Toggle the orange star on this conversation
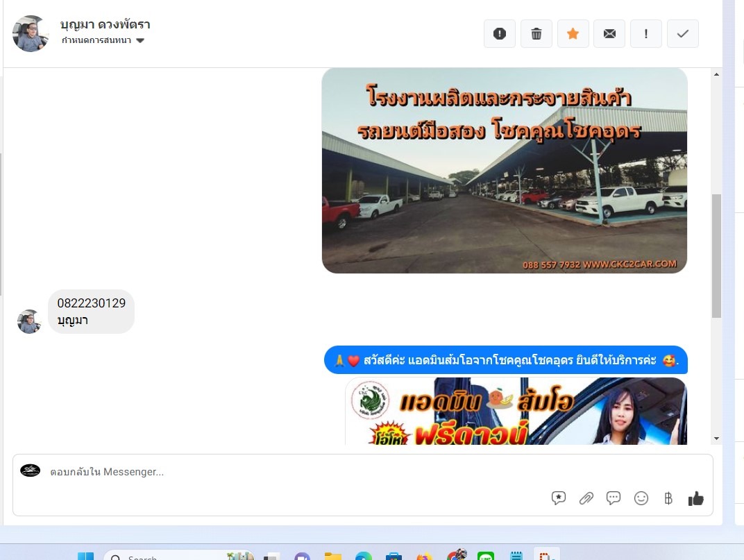 pyautogui.click(x=573, y=34)
